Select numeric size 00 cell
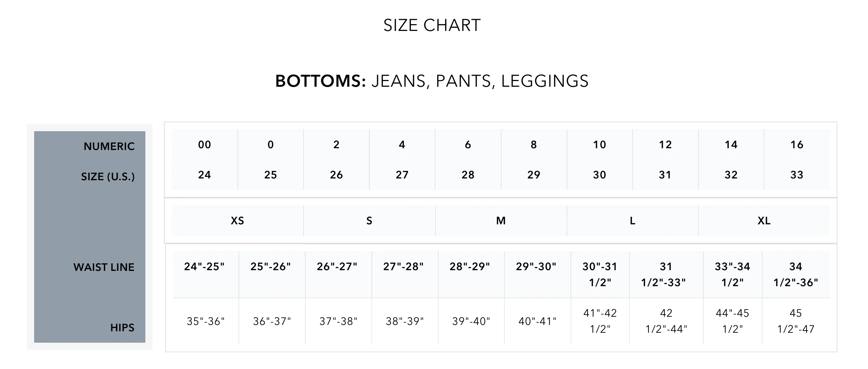The image size is (868, 369). [204, 145]
